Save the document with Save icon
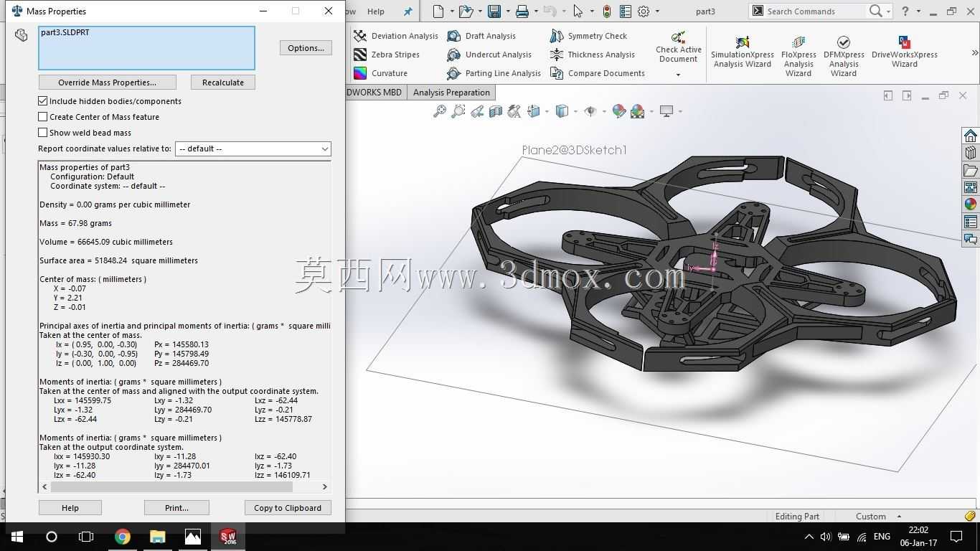This screenshot has height=551, width=980. [x=494, y=11]
